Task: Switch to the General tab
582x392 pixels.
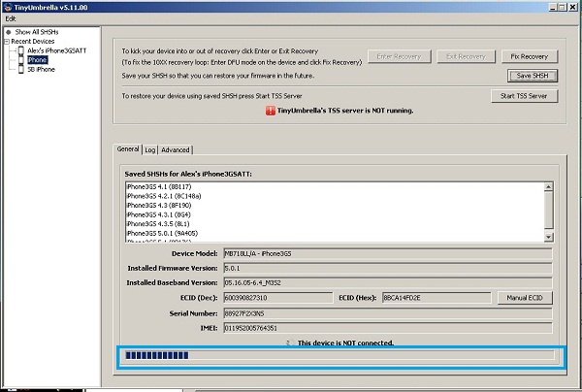Action: click(128, 148)
